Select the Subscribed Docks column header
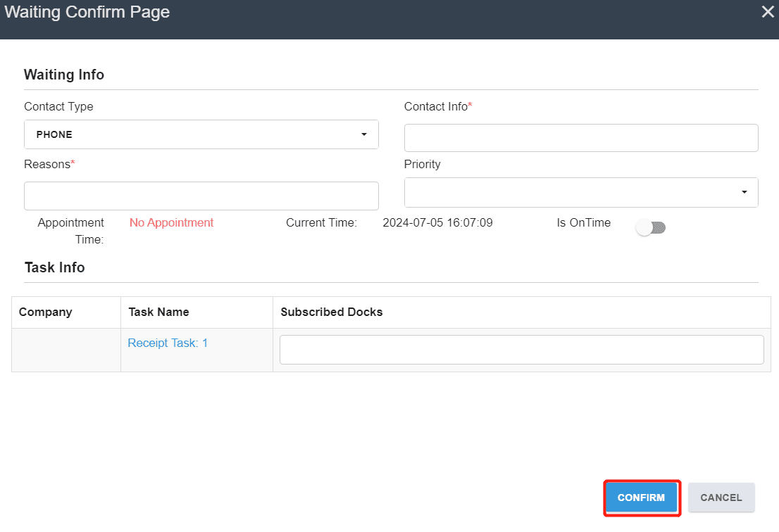 [331, 312]
